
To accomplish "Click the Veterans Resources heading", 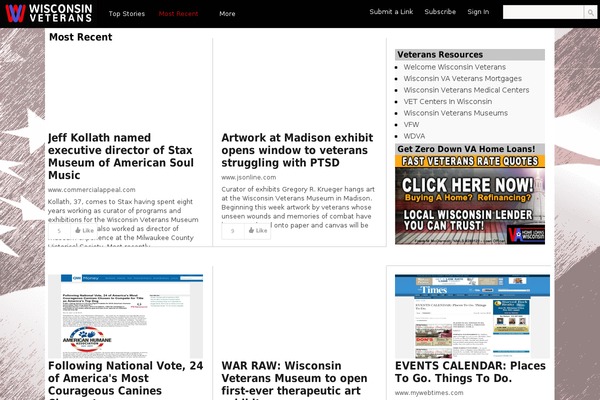I will [x=440, y=55].
